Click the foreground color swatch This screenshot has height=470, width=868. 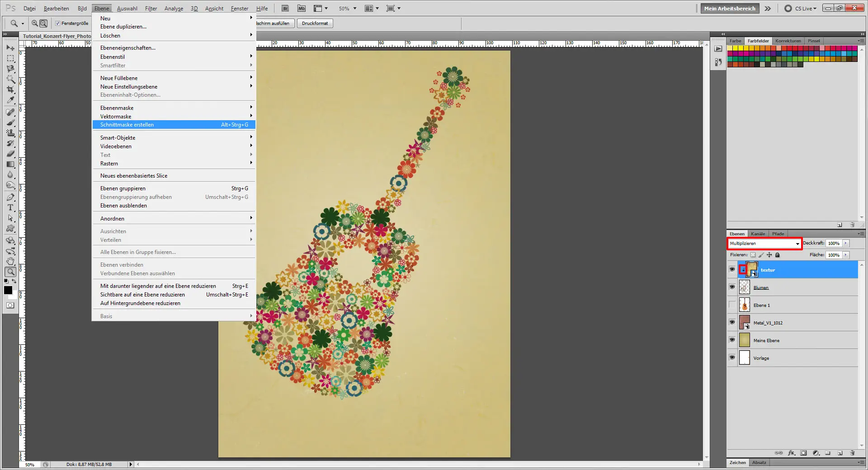(x=8, y=290)
